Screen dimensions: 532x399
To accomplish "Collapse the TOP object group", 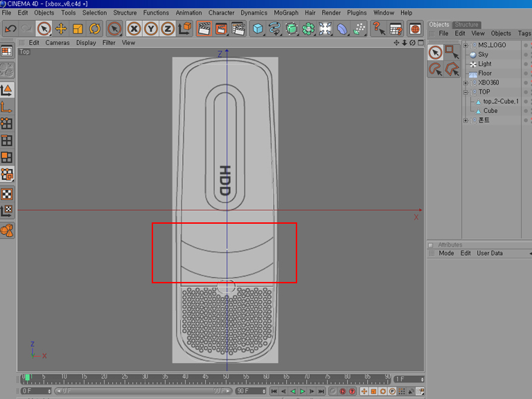I will pos(465,92).
